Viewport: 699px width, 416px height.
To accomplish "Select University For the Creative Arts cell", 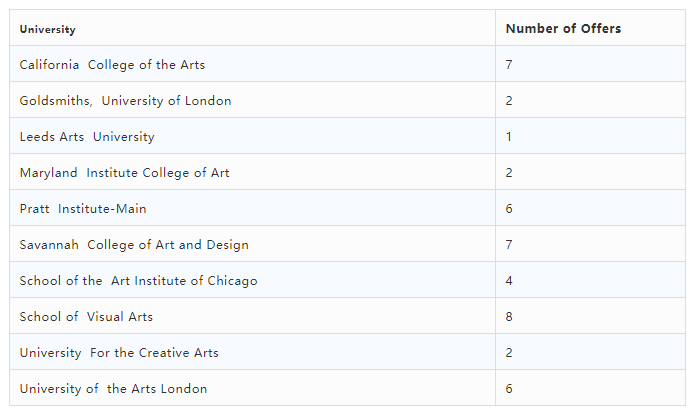I will [x=119, y=353].
